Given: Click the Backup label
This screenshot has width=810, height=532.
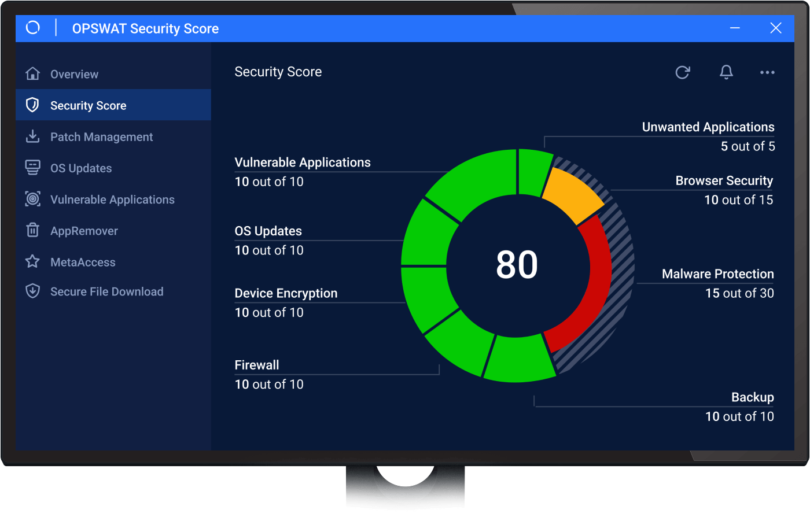Looking at the screenshot, I should (753, 397).
